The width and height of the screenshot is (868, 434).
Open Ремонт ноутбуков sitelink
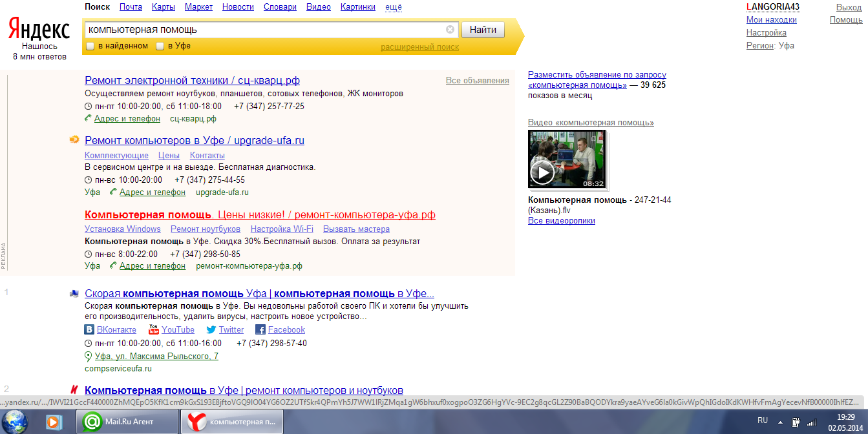[206, 229]
